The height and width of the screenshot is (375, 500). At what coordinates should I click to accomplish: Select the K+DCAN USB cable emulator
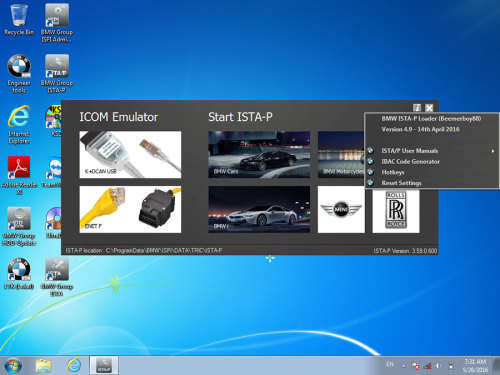[x=130, y=154]
